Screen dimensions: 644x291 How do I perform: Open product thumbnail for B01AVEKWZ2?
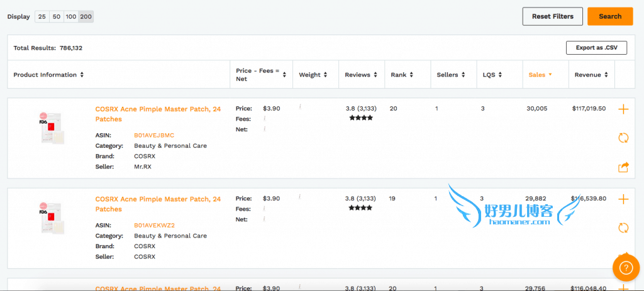pos(52,218)
